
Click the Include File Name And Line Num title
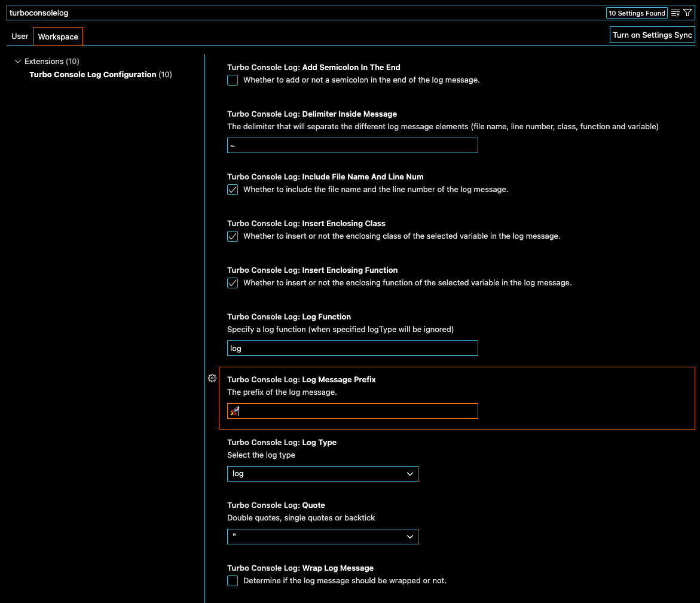pyautogui.click(x=325, y=177)
